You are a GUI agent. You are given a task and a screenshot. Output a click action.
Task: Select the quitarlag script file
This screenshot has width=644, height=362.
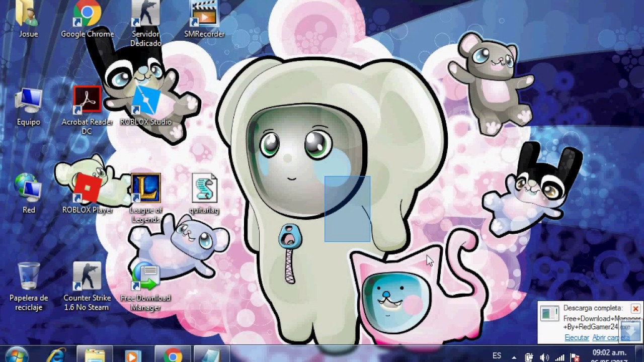[x=204, y=194]
